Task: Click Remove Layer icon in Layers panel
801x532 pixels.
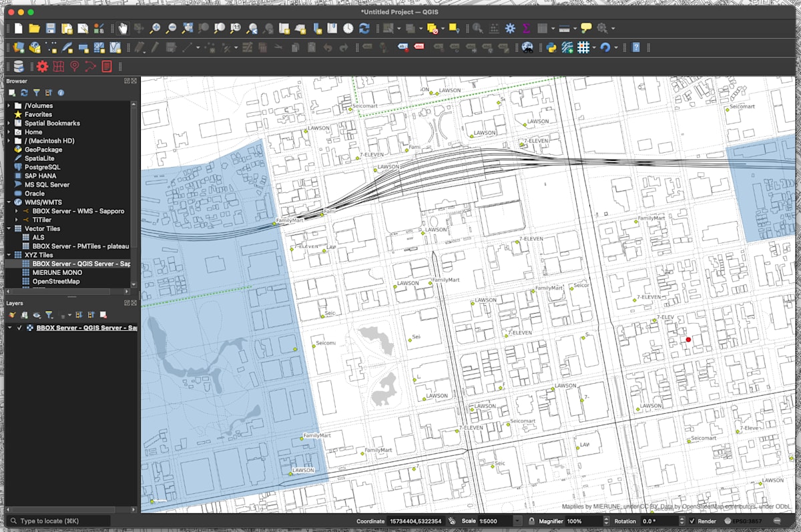Action: coord(103,314)
